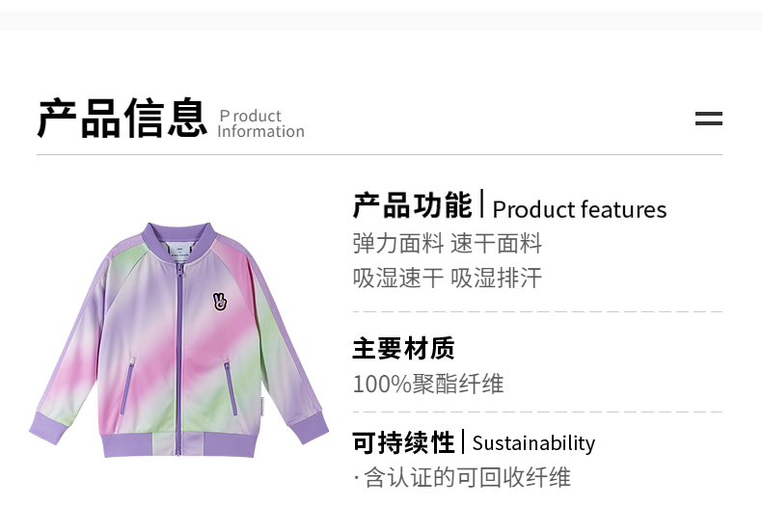Screen dimensions: 762x532
Task: Select the 产品功能 heading
Action: point(412,206)
